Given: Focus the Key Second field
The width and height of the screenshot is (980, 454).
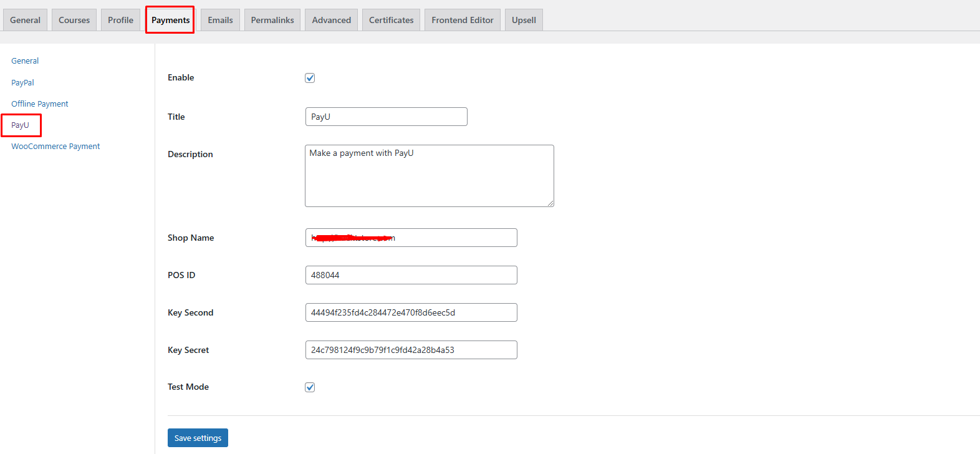Looking at the screenshot, I should coord(411,312).
